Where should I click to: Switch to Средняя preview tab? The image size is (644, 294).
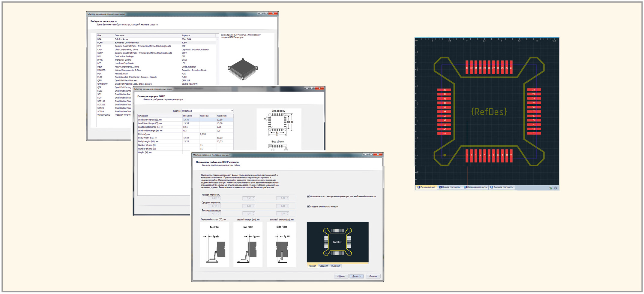click(x=324, y=266)
